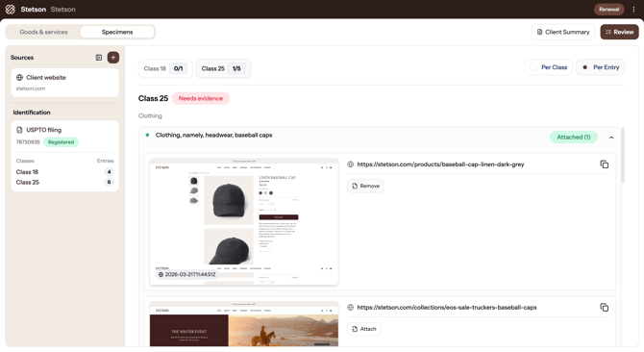Open the Client Summary
The width and height of the screenshot is (644, 352).
pos(563,32)
